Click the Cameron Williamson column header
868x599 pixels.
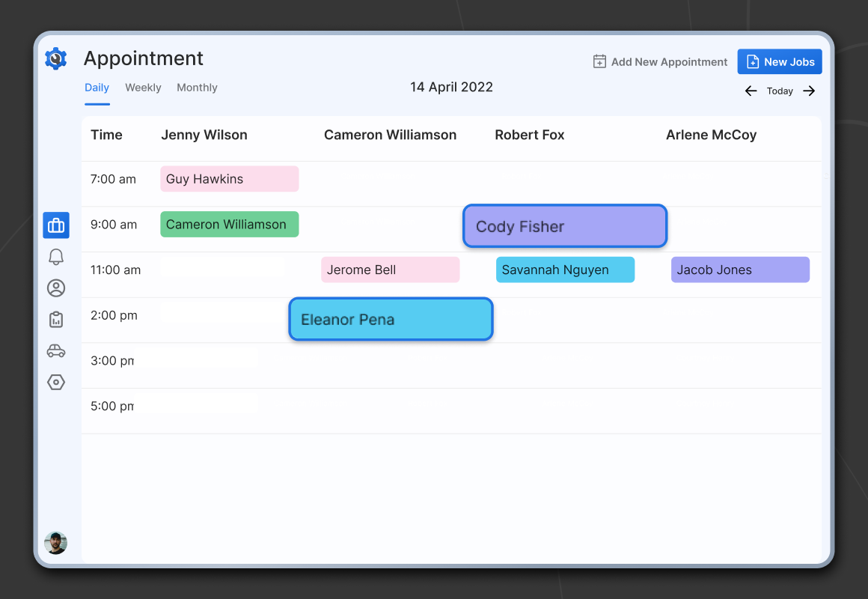point(391,135)
